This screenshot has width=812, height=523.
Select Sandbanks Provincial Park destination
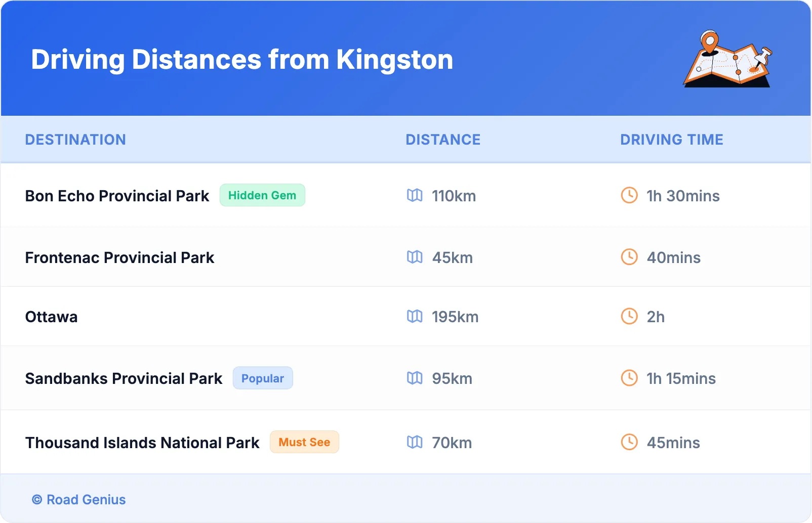(x=124, y=378)
